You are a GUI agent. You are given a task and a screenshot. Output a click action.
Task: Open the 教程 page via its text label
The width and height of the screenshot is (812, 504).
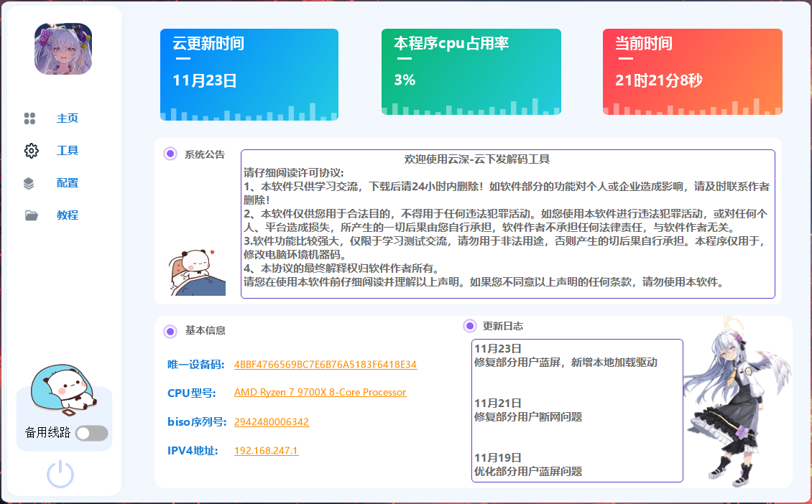(x=67, y=215)
